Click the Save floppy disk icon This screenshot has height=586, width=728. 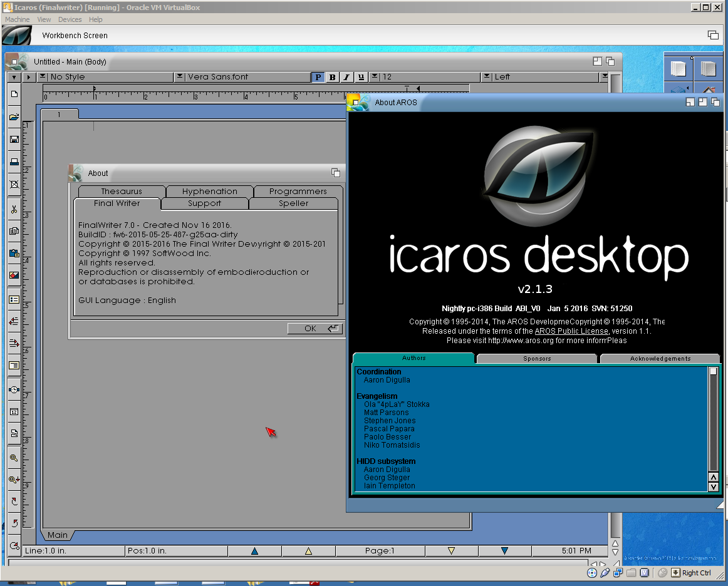click(14, 139)
